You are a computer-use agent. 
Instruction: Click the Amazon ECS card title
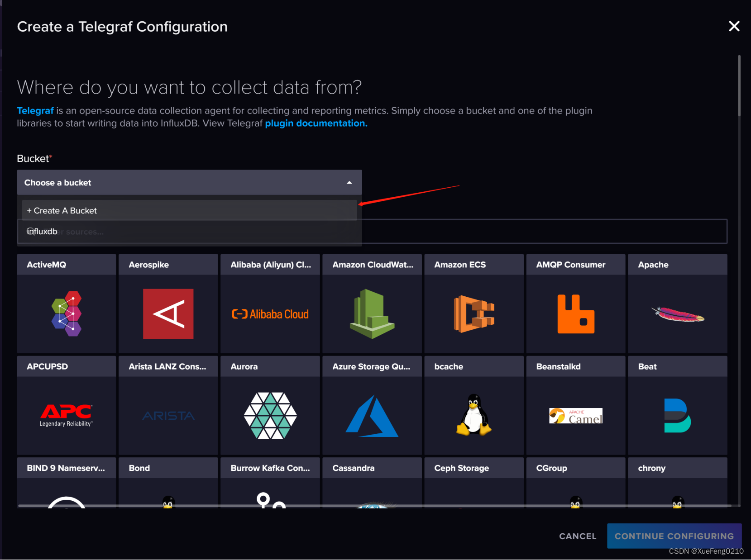460,265
